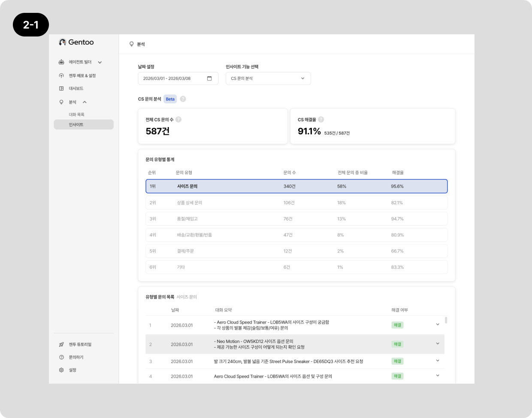This screenshot has height=418, width=532.
Task: Click help icon beside CS 해결율
Action: click(321, 120)
